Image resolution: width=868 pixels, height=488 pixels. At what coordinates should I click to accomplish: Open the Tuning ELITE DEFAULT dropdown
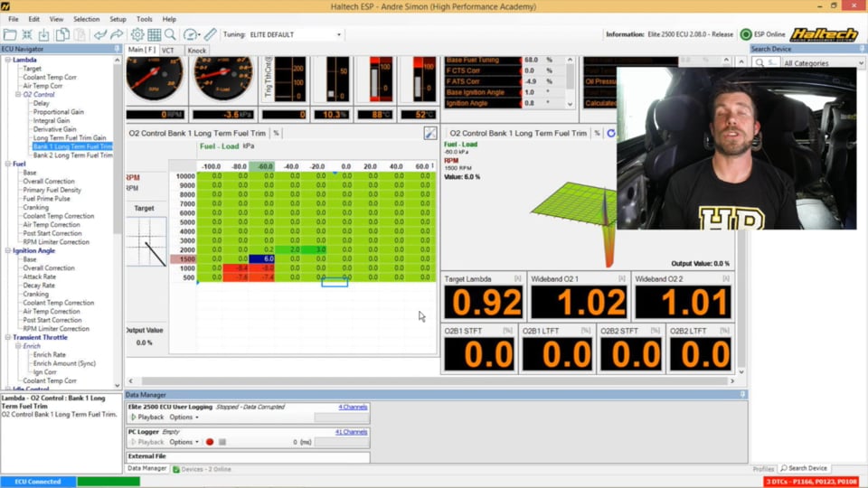(x=339, y=34)
